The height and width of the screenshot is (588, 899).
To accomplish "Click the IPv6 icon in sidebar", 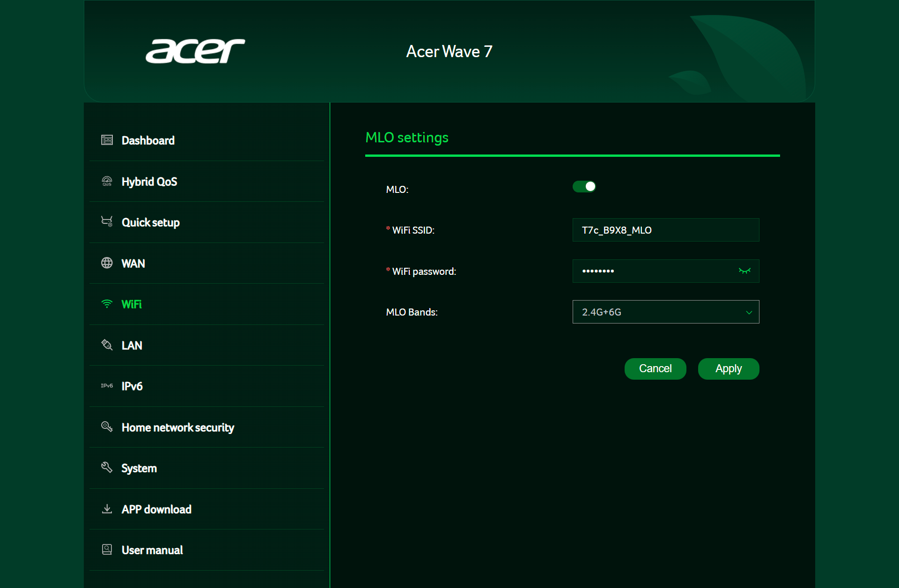I will pyautogui.click(x=107, y=386).
